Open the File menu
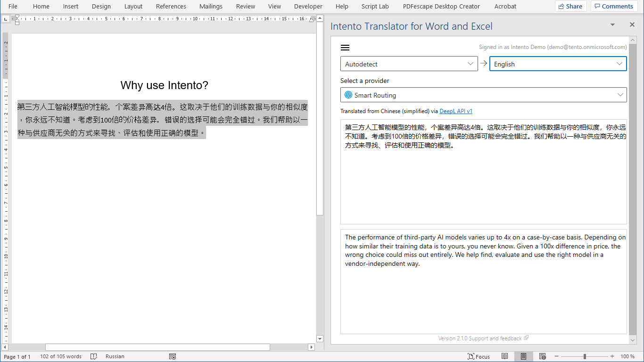 click(x=13, y=6)
